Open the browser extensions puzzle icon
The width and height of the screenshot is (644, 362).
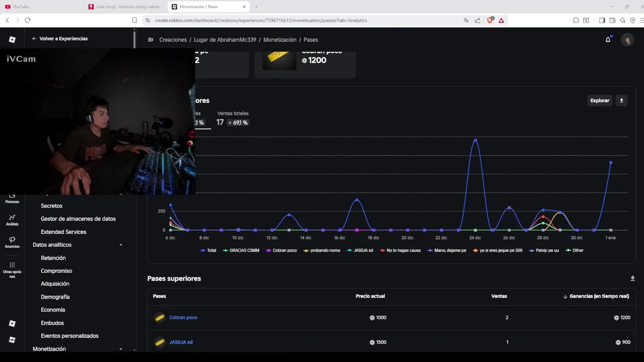(576, 20)
